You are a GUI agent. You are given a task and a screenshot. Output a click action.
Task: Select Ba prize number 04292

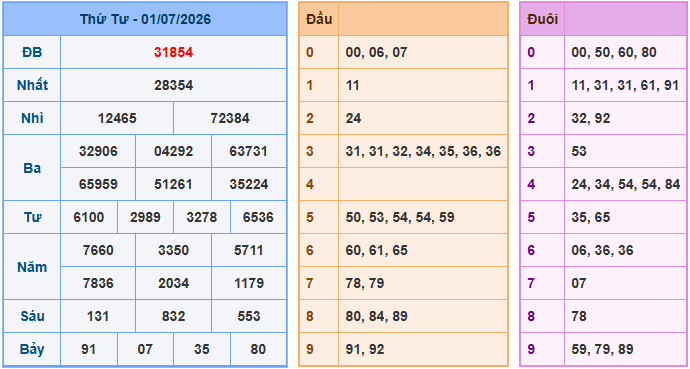[173, 151]
